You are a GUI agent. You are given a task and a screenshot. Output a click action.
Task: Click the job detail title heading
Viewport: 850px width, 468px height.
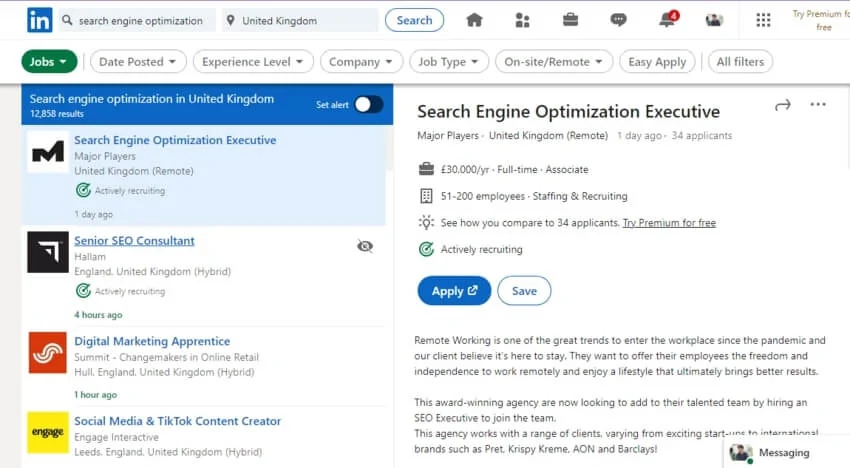tap(568, 112)
